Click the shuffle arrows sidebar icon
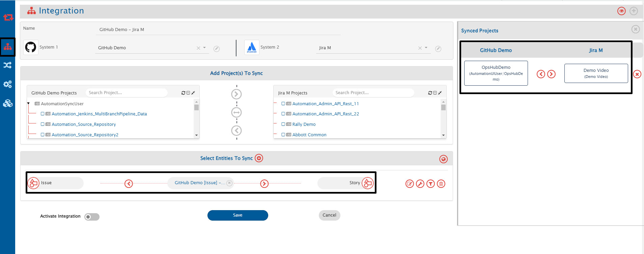Image resolution: width=644 pixels, height=254 pixels. tap(7, 65)
